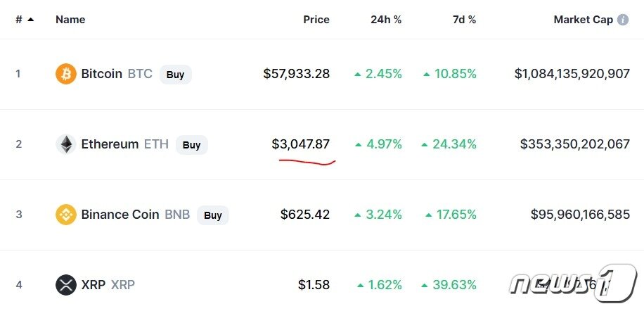
Task: Click the Binance Coin logo icon
Action: coord(65,215)
